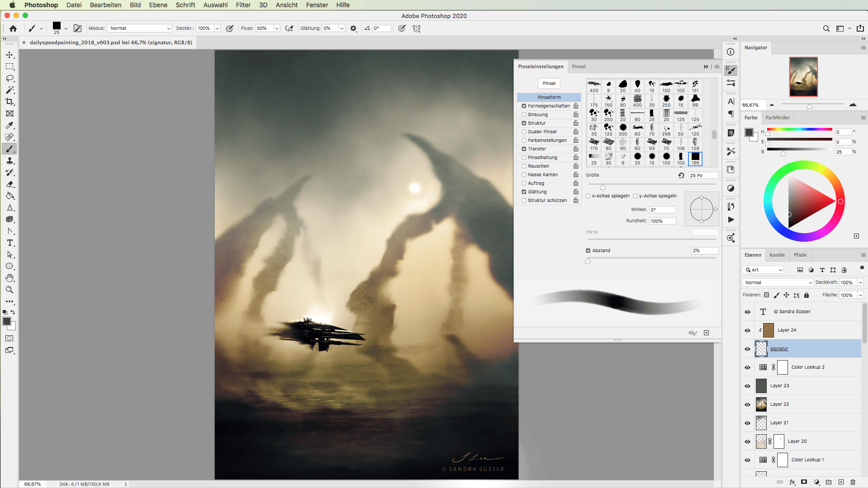
Task: Enable Rauschen checkbox in brush settings
Action: (524, 166)
